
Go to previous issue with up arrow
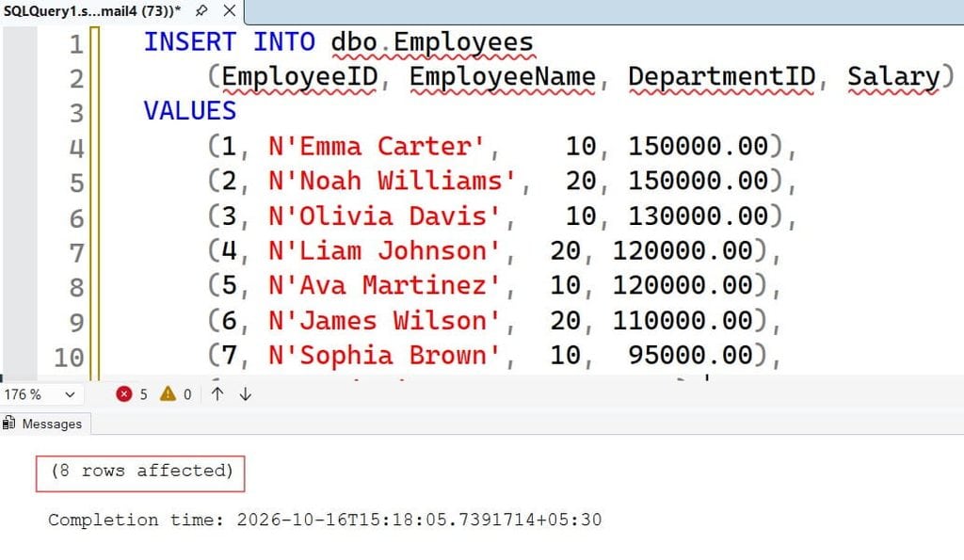pos(217,394)
